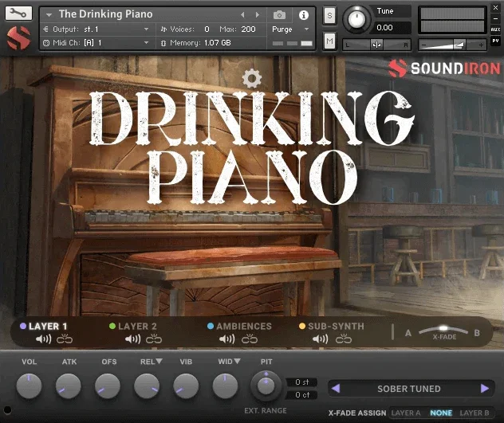Decrease volume with minus button
Image resolution: width=504 pixels, height=423 pixels.
pyautogui.click(x=424, y=45)
